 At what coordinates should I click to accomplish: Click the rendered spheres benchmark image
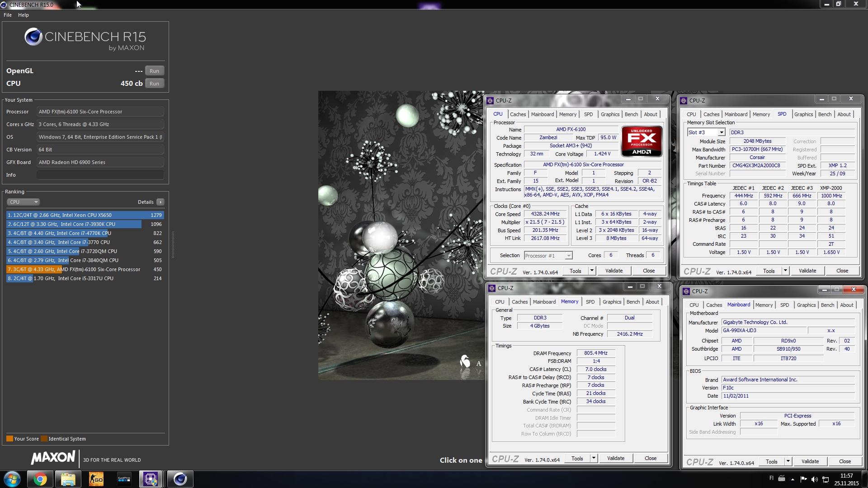coord(401,235)
